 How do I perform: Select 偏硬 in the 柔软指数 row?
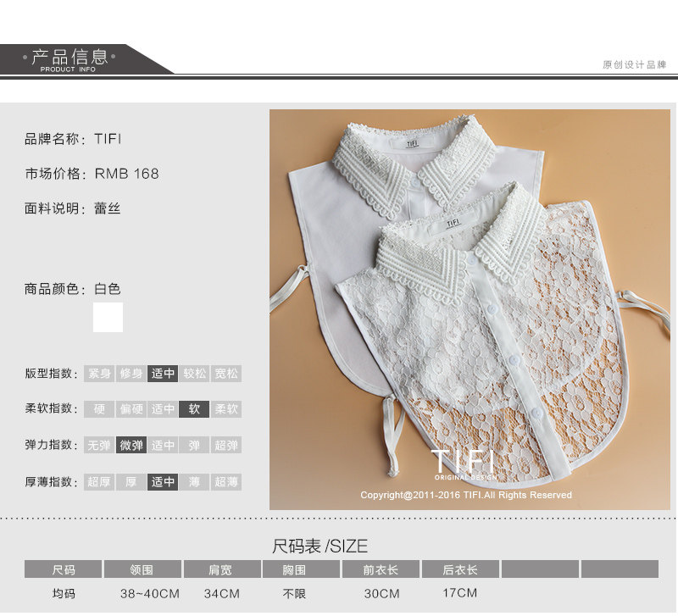tap(131, 409)
